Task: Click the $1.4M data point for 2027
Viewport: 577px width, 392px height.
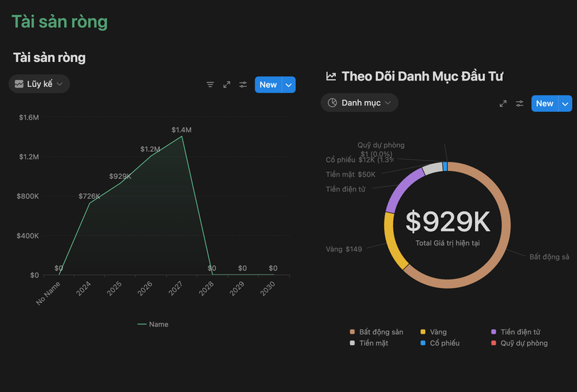Action: (x=182, y=136)
